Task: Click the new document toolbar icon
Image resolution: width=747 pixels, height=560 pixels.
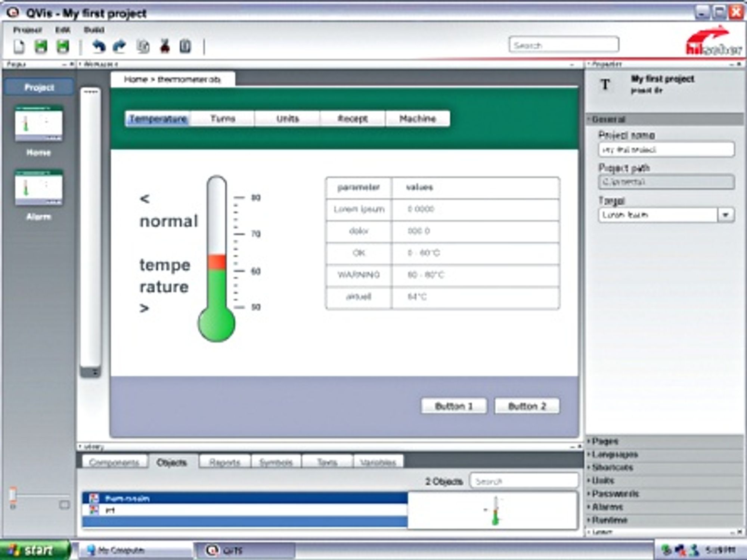Action: pos(19,47)
